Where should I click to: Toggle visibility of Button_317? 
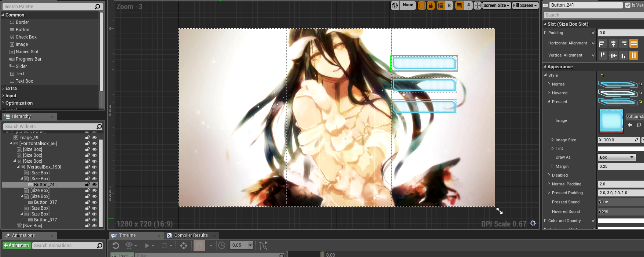(94, 202)
